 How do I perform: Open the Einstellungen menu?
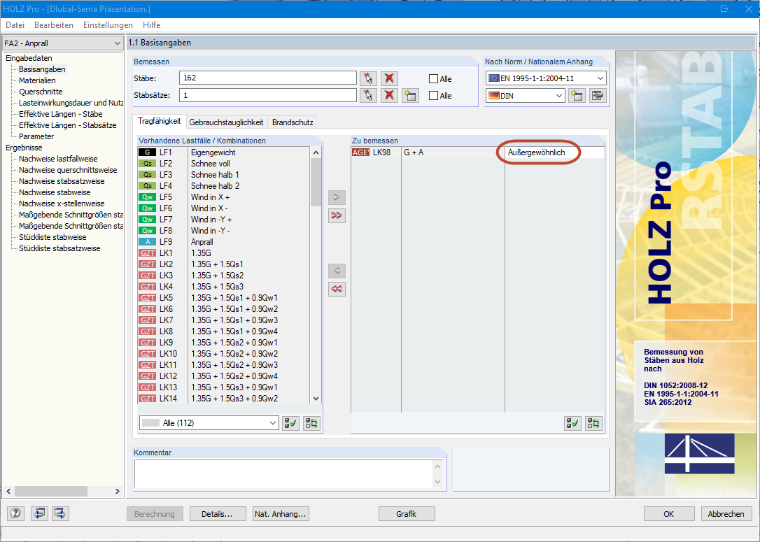click(108, 25)
